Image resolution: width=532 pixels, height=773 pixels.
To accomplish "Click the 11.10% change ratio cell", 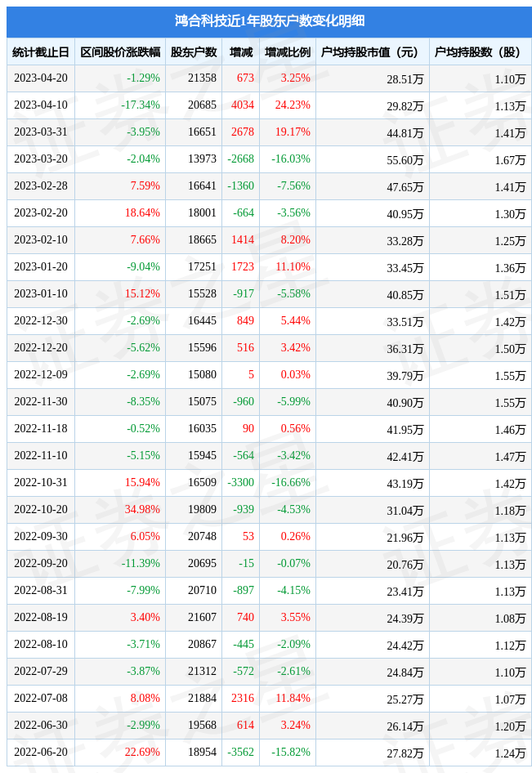I will [x=293, y=266].
